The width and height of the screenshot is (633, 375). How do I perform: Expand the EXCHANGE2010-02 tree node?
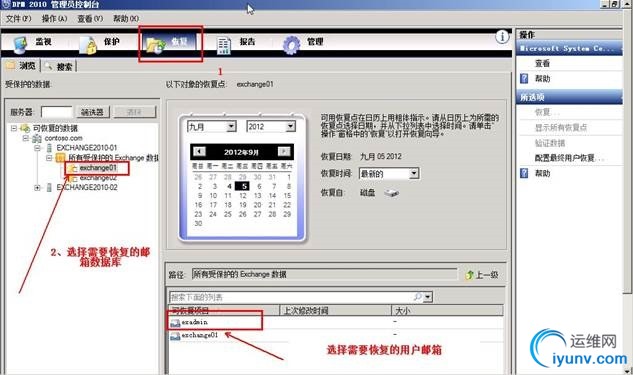[x=38, y=188]
